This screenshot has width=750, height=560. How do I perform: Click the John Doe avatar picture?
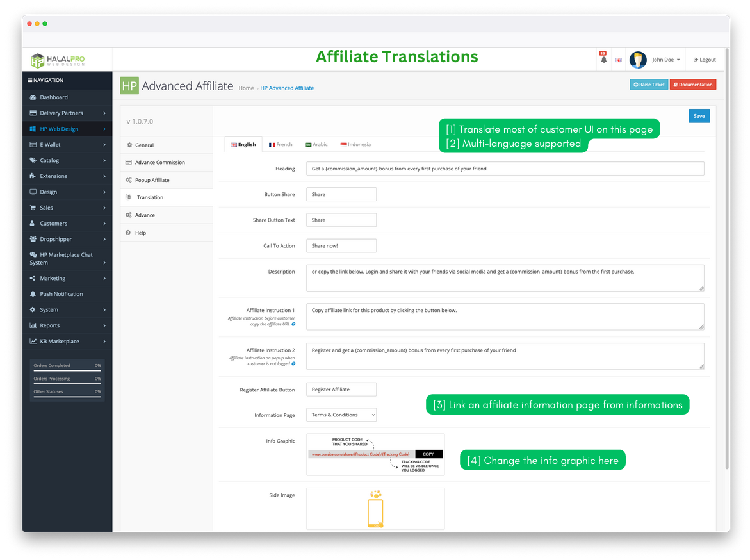pyautogui.click(x=638, y=60)
